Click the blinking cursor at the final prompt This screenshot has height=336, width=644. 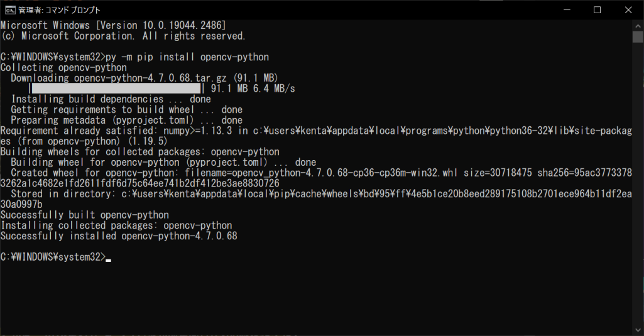pyautogui.click(x=109, y=260)
